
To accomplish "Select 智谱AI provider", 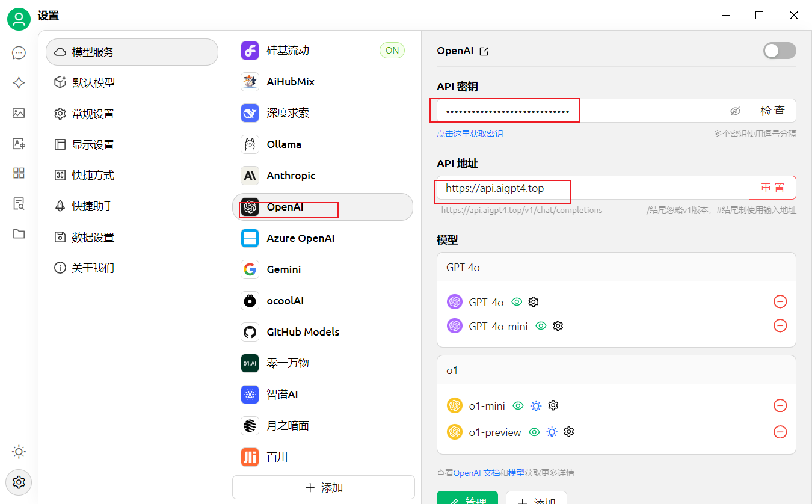I will (322, 395).
